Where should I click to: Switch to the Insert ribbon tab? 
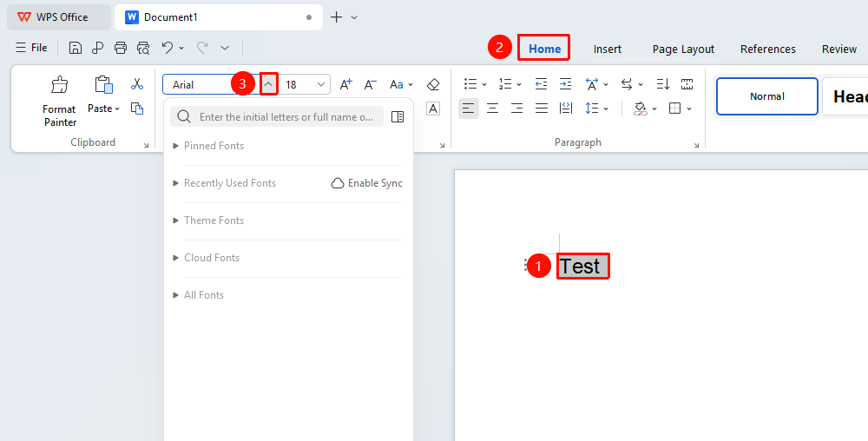[608, 49]
